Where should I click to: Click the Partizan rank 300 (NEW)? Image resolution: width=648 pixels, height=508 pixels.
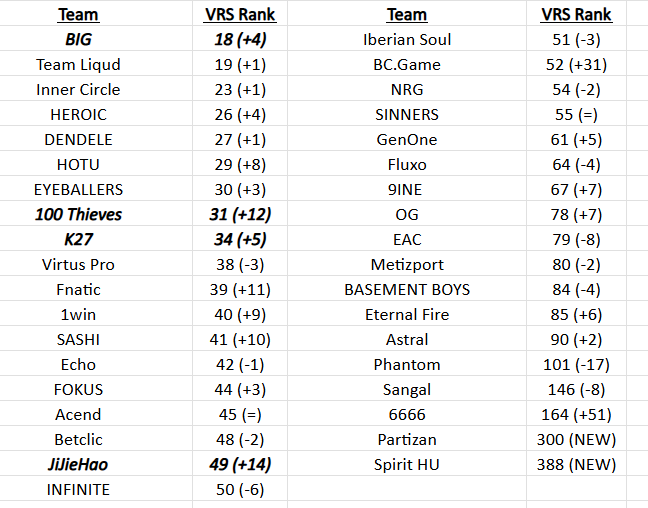coord(577,439)
